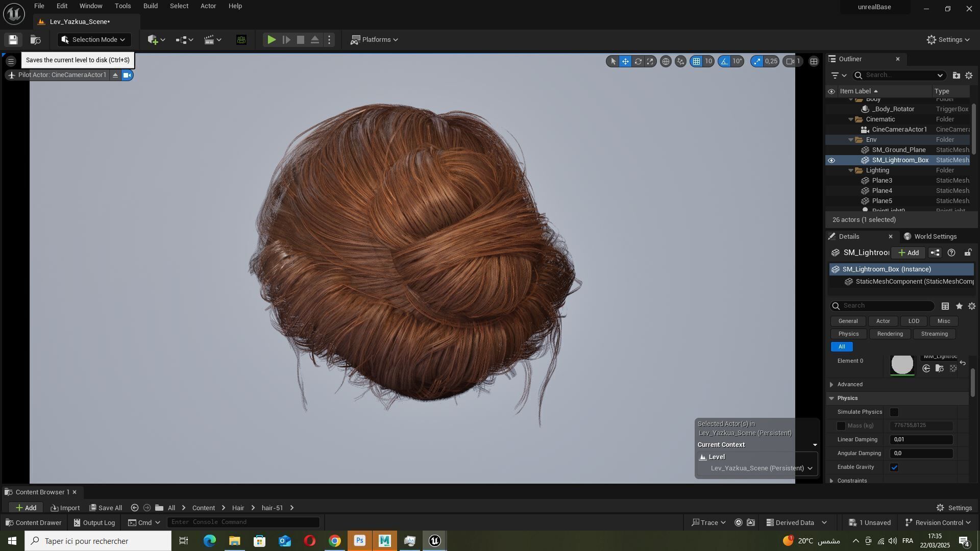Save the current level with the disk icon
Screen dimensions: 980x551
(x=13, y=40)
